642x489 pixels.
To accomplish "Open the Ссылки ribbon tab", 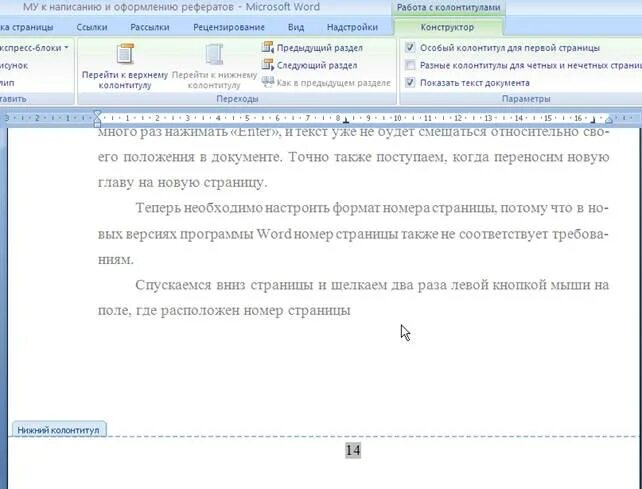I will point(92,27).
